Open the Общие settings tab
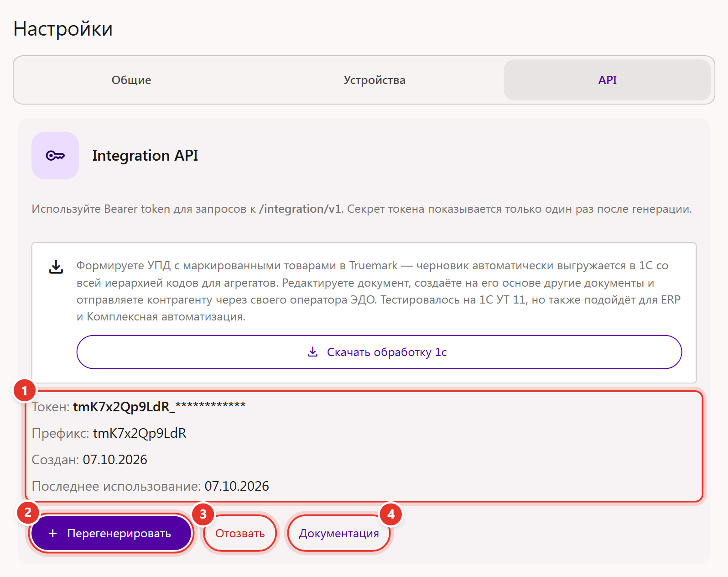 coord(131,80)
